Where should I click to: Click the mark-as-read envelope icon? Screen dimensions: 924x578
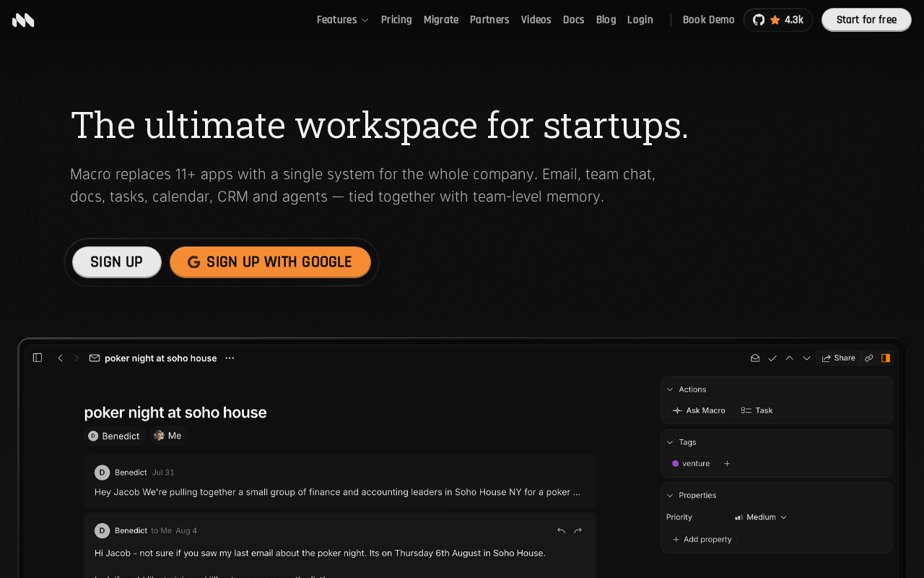755,358
